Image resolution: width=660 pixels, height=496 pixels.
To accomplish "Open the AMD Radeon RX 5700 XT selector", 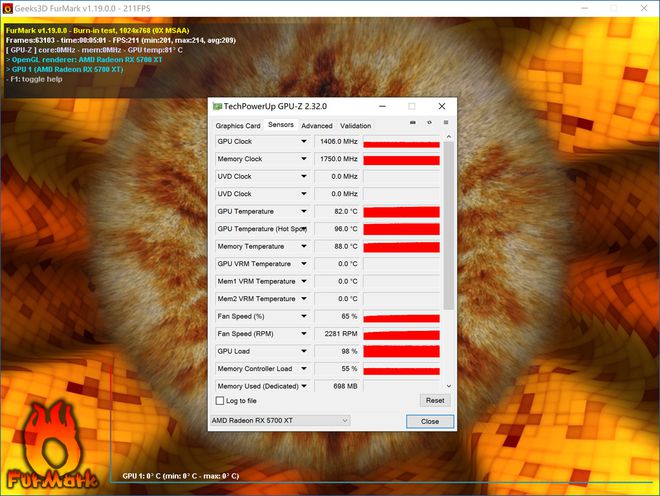I will pyautogui.click(x=280, y=421).
